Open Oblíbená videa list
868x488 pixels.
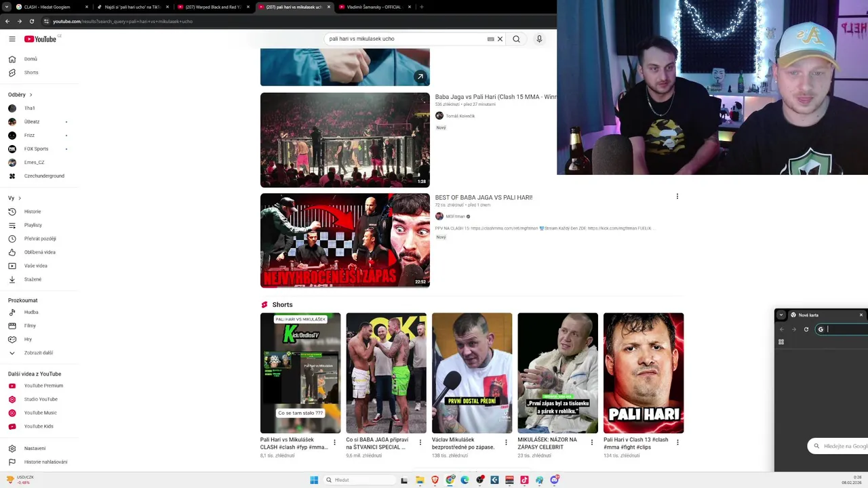pyautogui.click(x=39, y=252)
